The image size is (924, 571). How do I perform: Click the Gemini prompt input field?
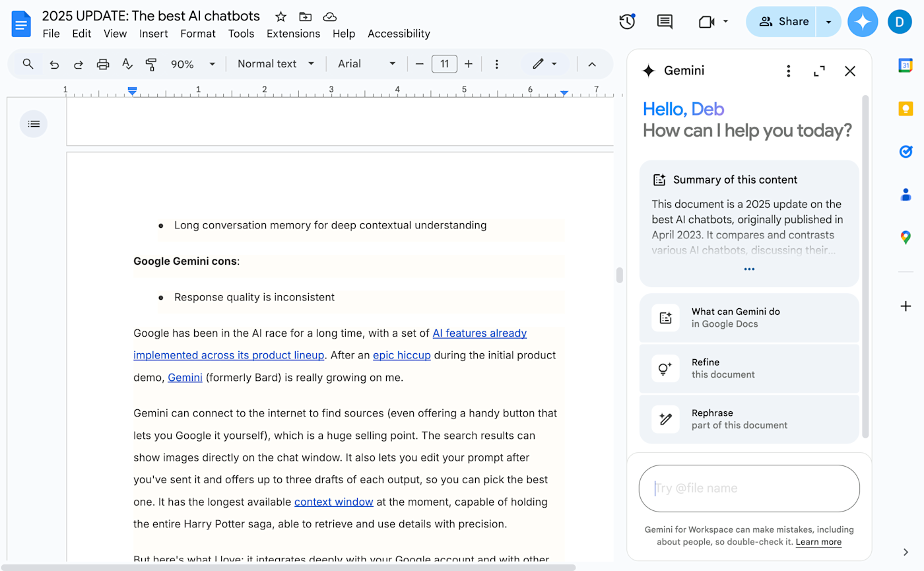click(x=749, y=488)
